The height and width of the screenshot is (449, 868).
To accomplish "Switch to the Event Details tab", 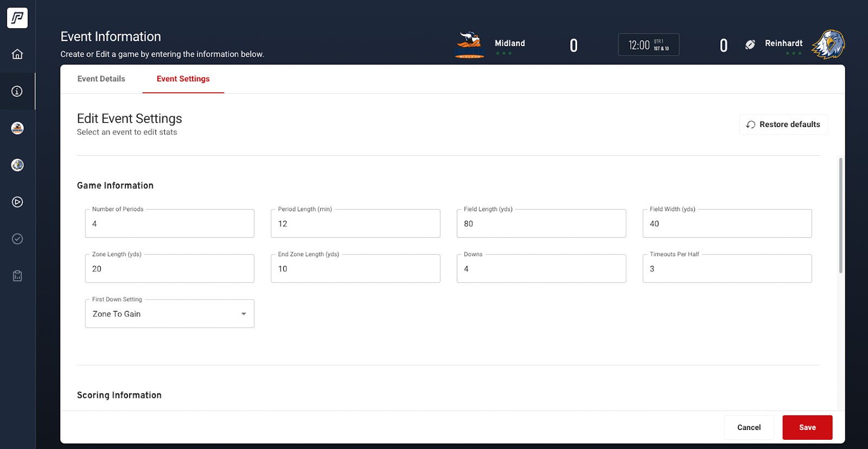I will [x=101, y=79].
